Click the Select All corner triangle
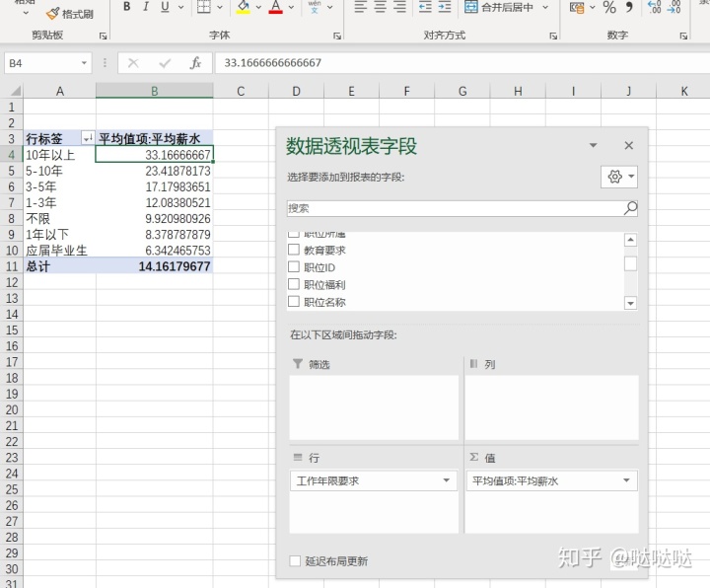 [15, 91]
